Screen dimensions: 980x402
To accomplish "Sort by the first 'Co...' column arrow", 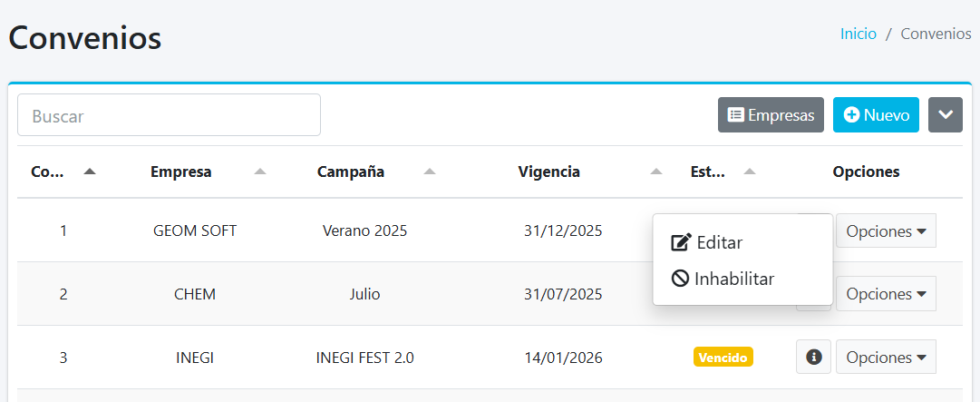I will (x=89, y=172).
